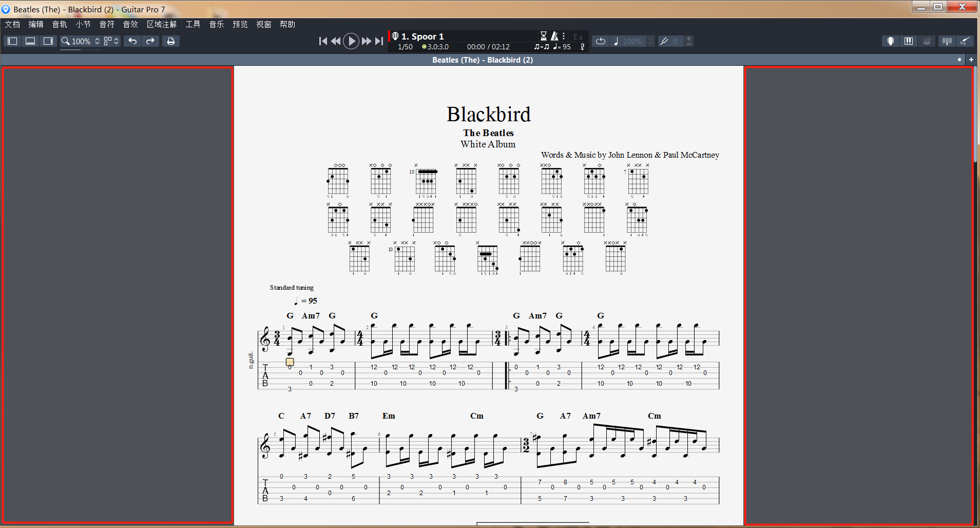Enable the metronome
The image size is (980, 528).
(x=554, y=36)
